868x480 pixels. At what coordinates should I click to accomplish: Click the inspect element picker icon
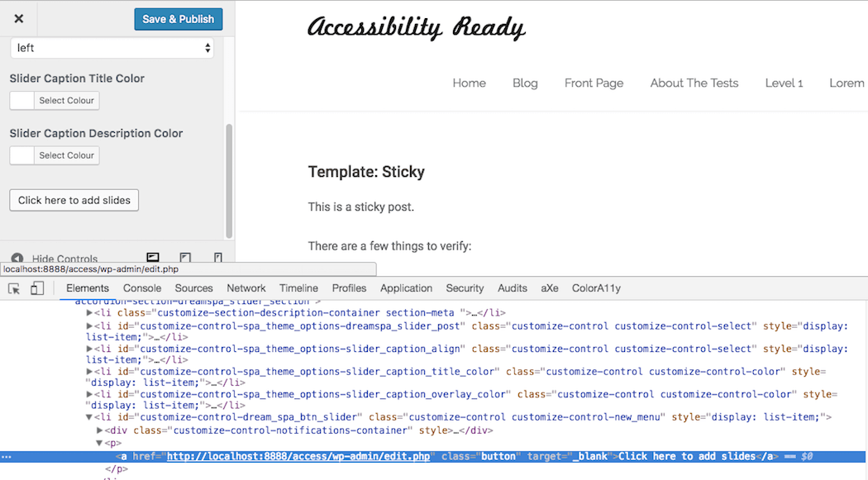(x=14, y=288)
